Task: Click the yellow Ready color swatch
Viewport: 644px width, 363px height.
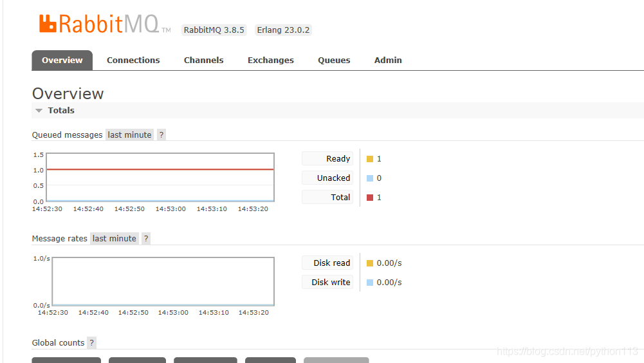Action: 370,159
